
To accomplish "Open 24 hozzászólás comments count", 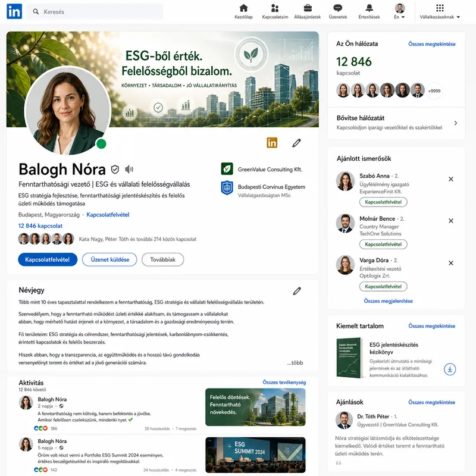I will pyautogui.click(x=156, y=470).
